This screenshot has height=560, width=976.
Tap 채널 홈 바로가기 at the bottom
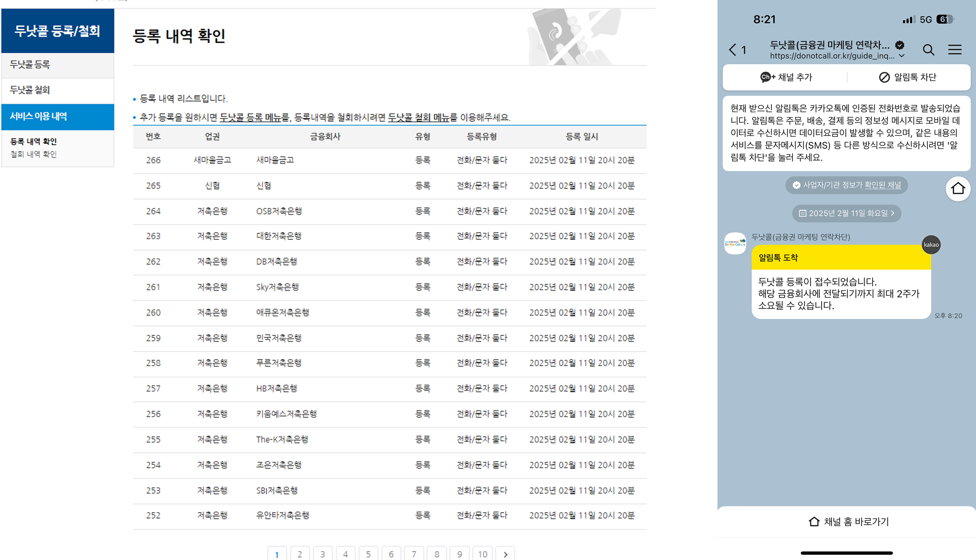click(848, 522)
